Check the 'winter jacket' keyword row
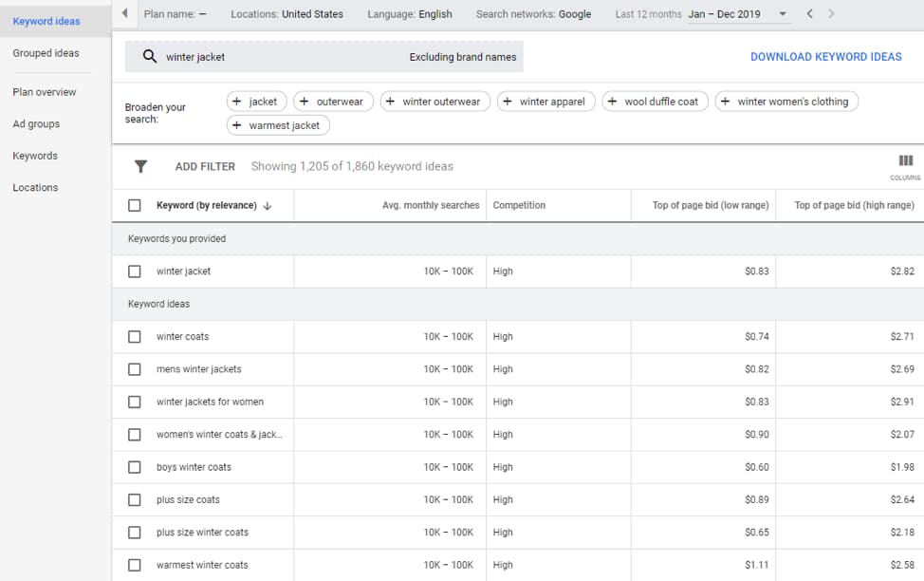This screenshot has width=924, height=581. [x=135, y=272]
